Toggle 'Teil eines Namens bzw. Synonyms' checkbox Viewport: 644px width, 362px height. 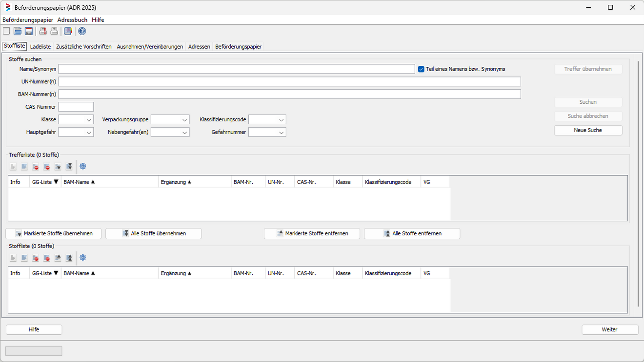coord(421,69)
